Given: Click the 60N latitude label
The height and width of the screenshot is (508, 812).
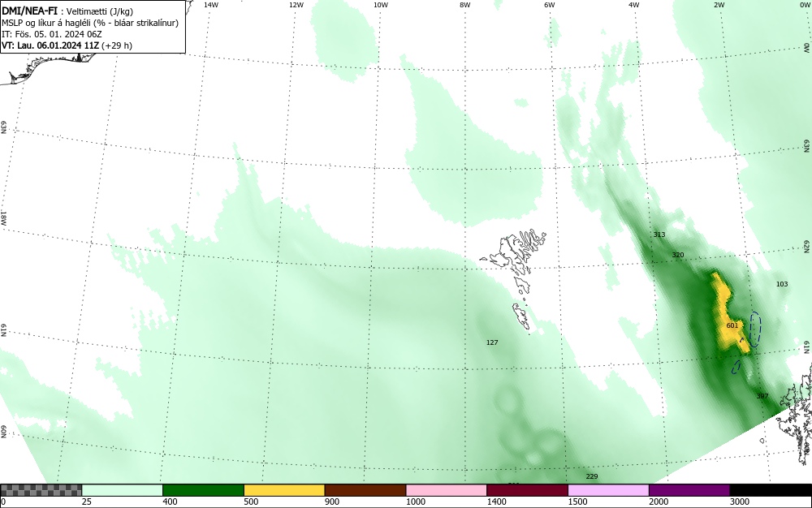Looking at the screenshot, I should [3, 432].
